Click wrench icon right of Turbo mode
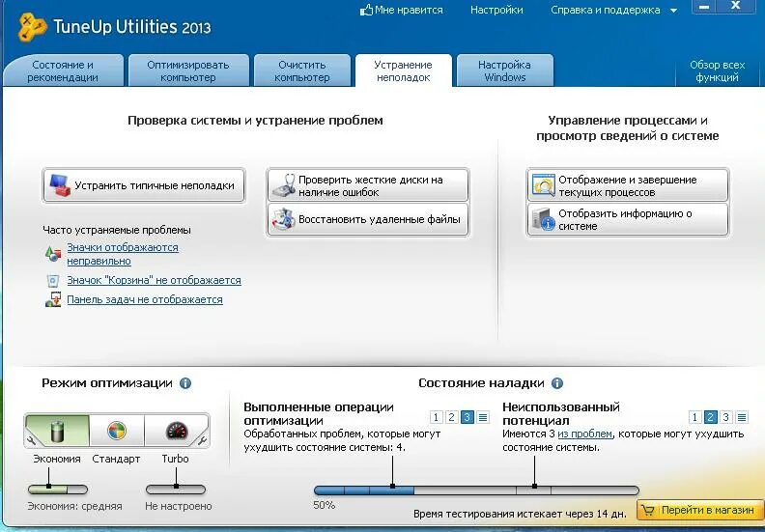Screen dimensions: 765x532 coord(202,441)
